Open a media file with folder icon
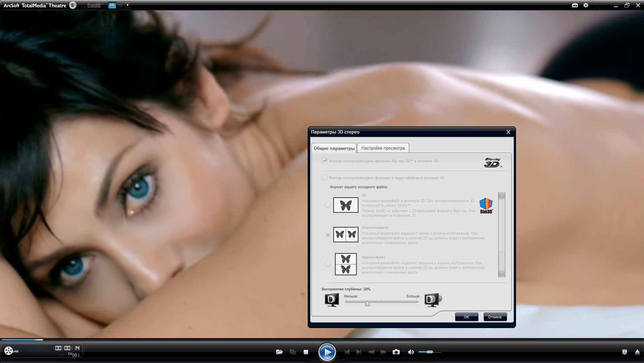The height and width of the screenshot is (363, 644). pos(279,352)
